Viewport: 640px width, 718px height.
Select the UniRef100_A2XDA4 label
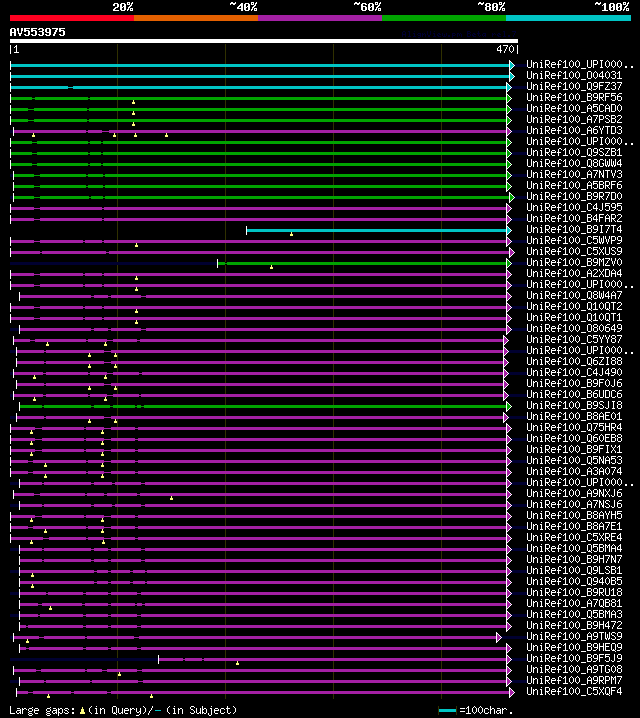574,273
